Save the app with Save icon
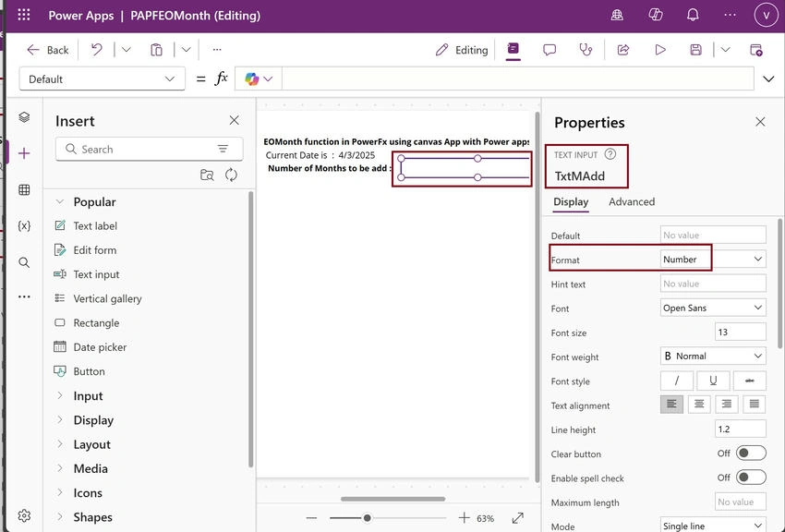 [x=696, y=50]
